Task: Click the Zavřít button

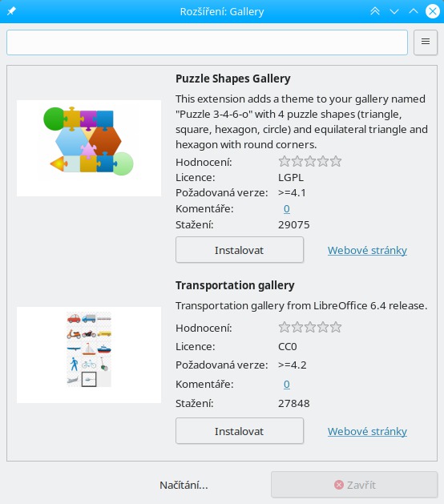Action: tap(354, 485)
